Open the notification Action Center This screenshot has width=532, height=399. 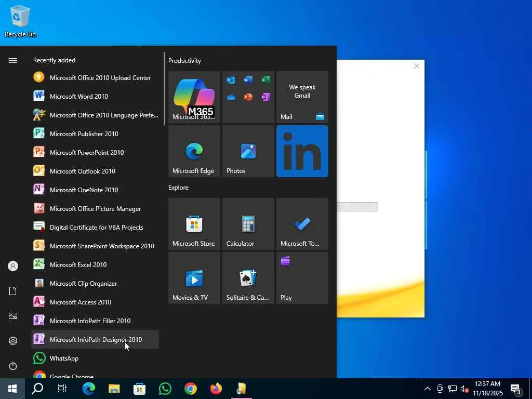point(516,389)
